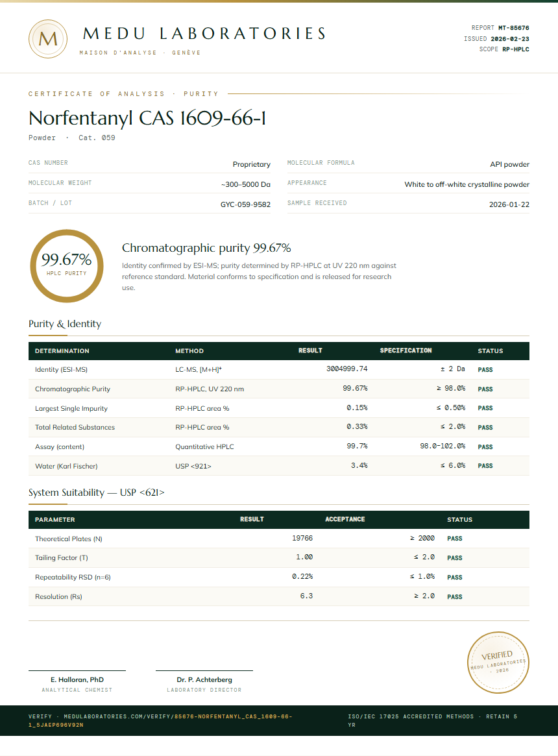
Task: Click the Assay (content) row label
Action: [60, 447]
